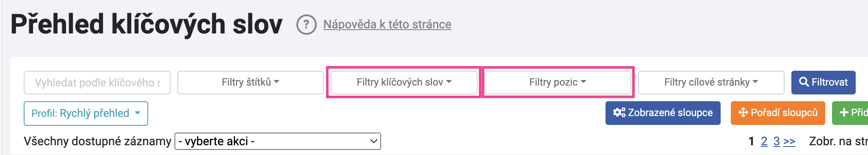This screenshot has height=155, width=868.
Task: Expand Filtry cílové stránky dropdown
Action: pyautogui.click(x=711, y=82)
